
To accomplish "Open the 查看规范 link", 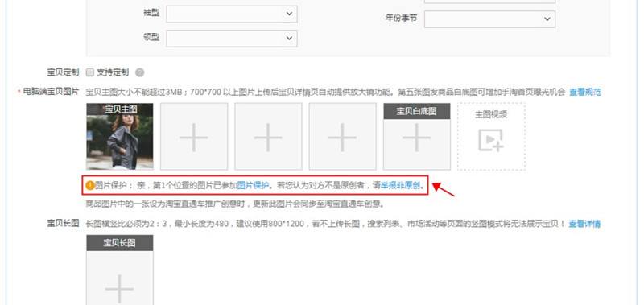I will pyautogui.click(x=585, y=92).
